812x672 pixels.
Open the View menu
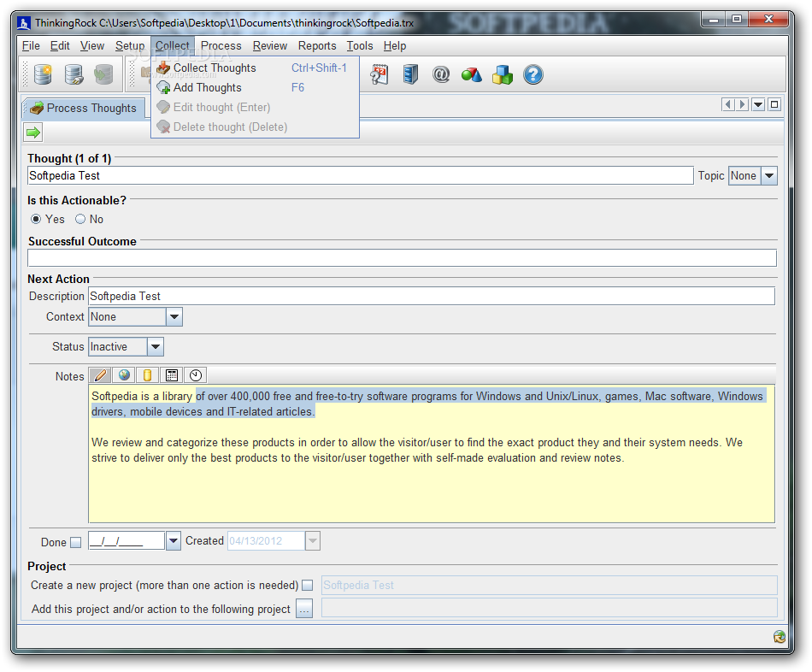tap(92, 45)
